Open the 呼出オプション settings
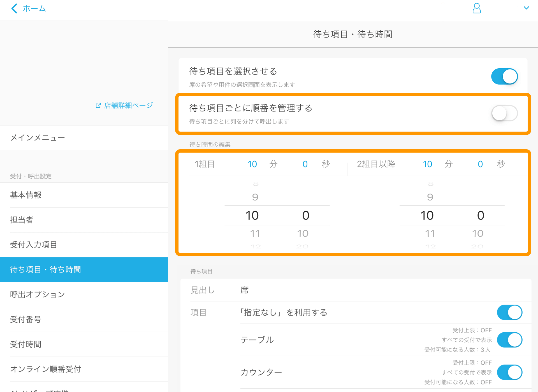 coord(37,294)
